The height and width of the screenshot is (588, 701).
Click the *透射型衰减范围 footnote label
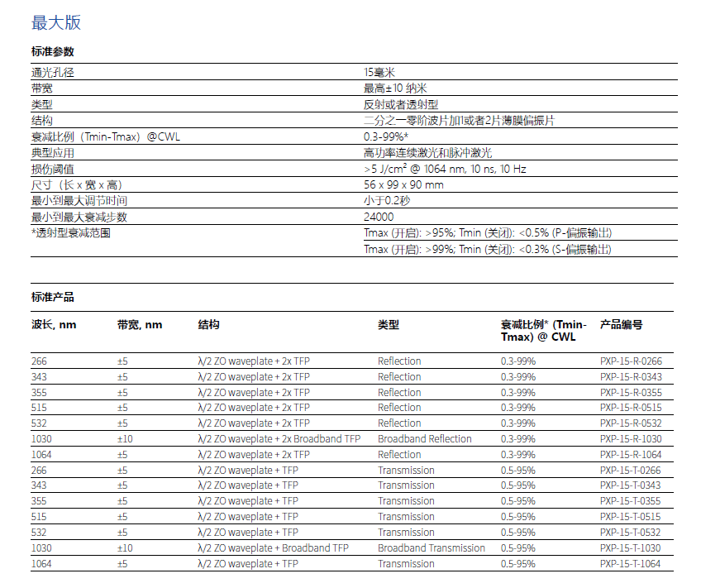[x=70, y=233]
